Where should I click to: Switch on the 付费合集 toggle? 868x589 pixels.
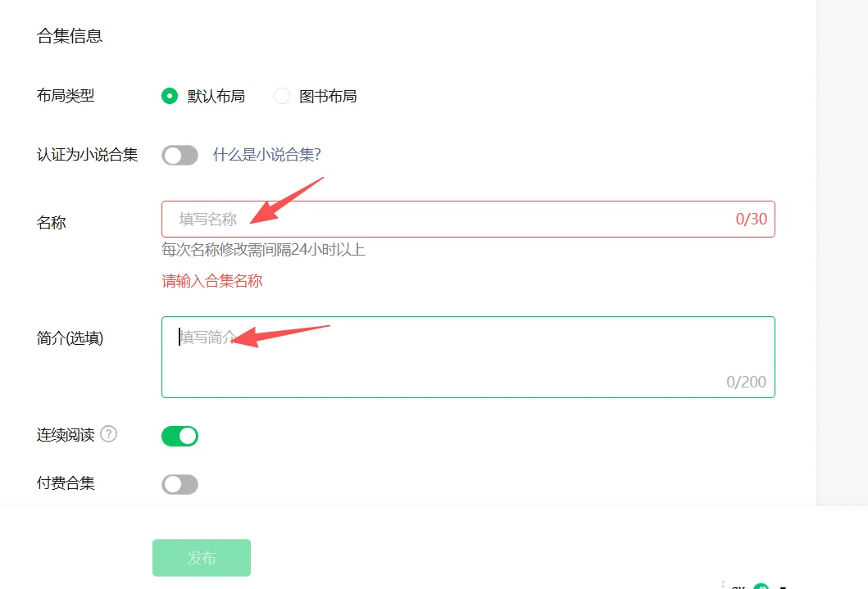[x=180, y=484]
